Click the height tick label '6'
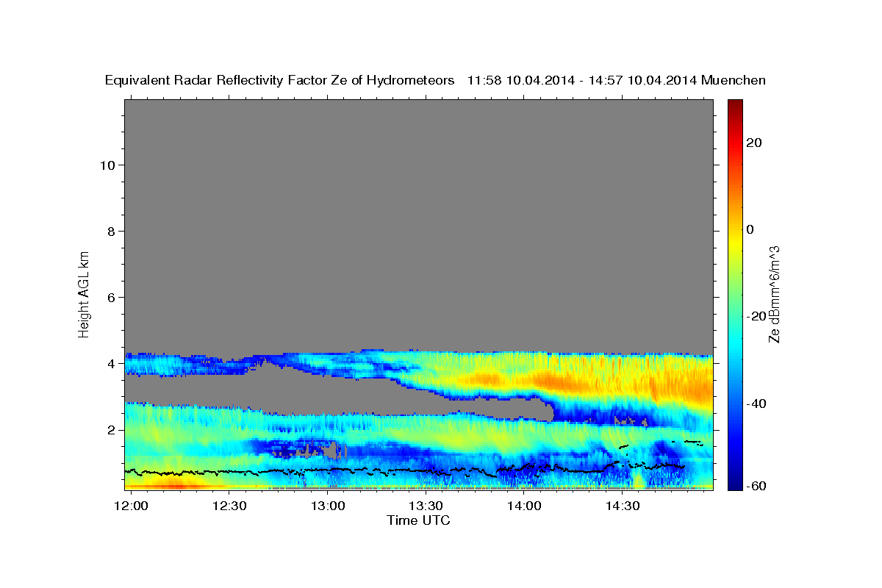Image resolution: width=882 pixels, height=588 pixels. coord(110,297)
